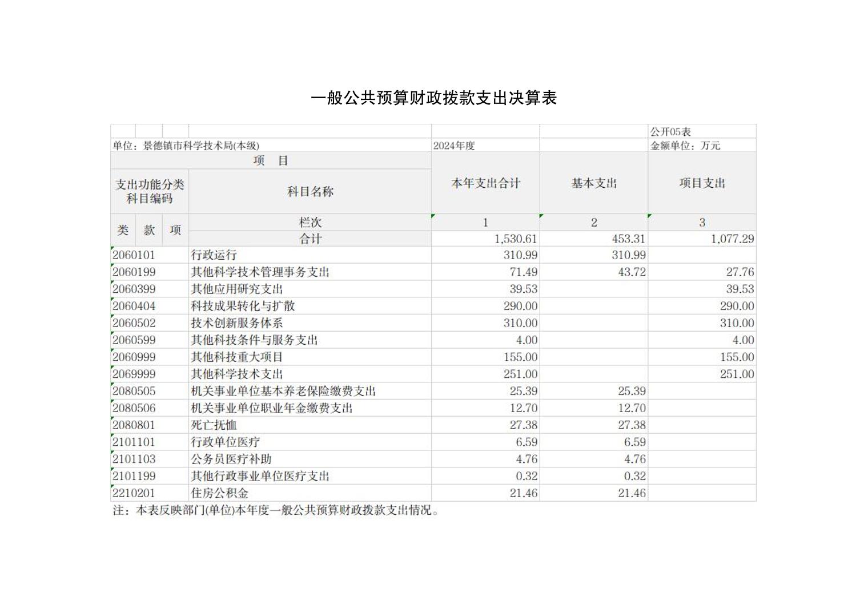Select the 基本支出 column header
The width and height of the screenshot is (868, 613).
click(x=594, y=183)
